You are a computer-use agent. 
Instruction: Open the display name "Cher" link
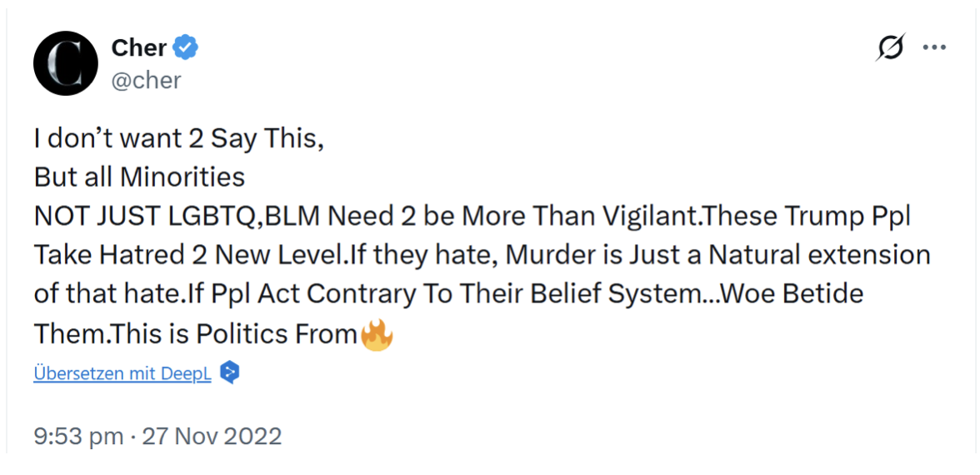click(x=139, y=48)
